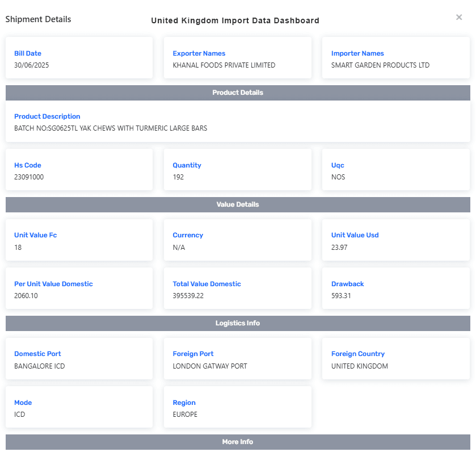Click the Uqc label
This screenshot has width=476, height=456.
click(338, 165)
